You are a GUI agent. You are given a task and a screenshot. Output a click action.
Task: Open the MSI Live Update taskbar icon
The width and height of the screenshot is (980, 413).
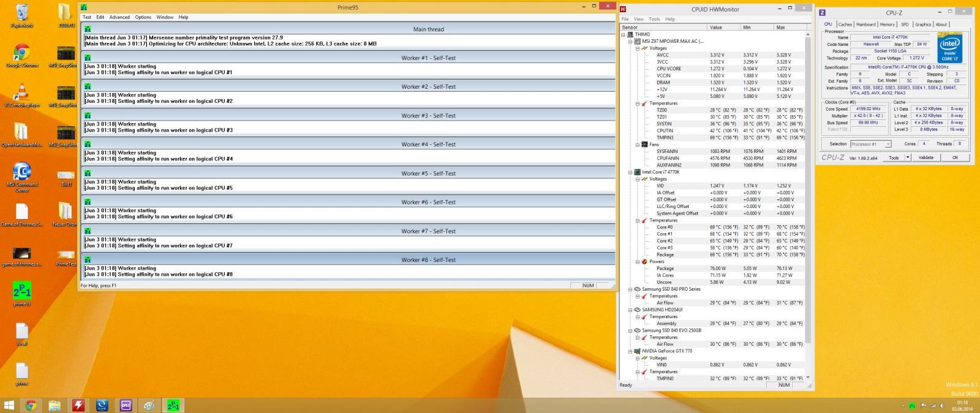click(102, 405)
